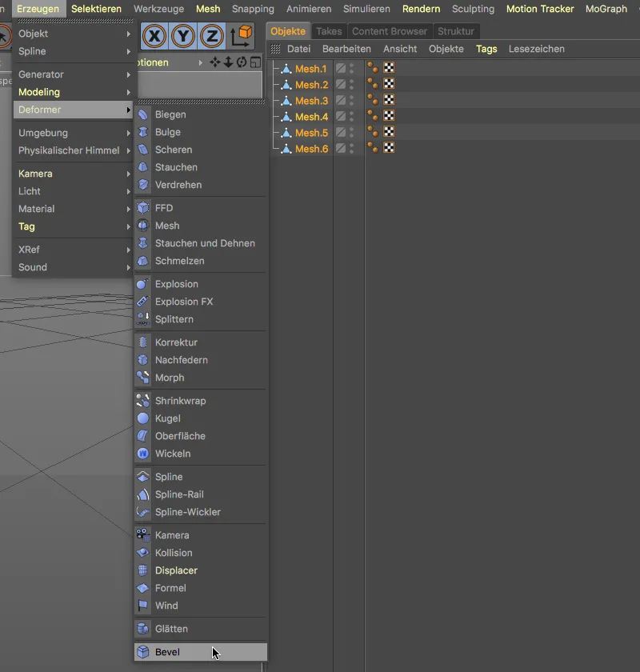Toggle the X axis lock

coord(154,36)
